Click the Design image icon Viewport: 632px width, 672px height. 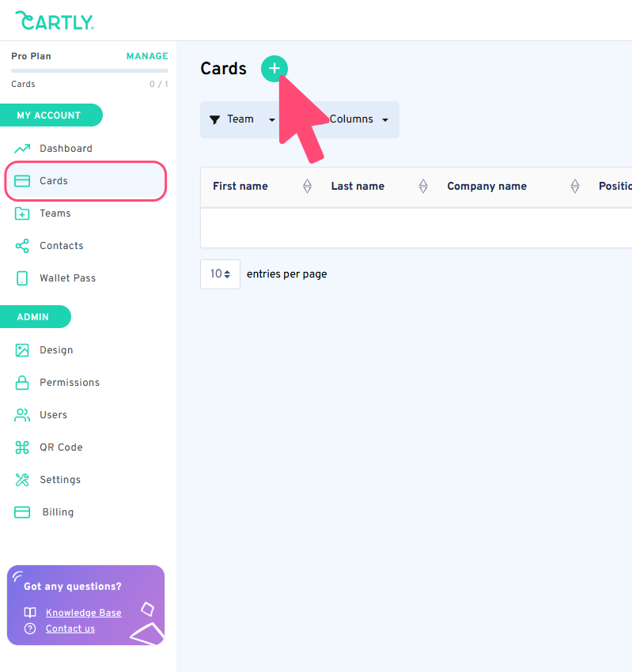(x=22, y=350)
